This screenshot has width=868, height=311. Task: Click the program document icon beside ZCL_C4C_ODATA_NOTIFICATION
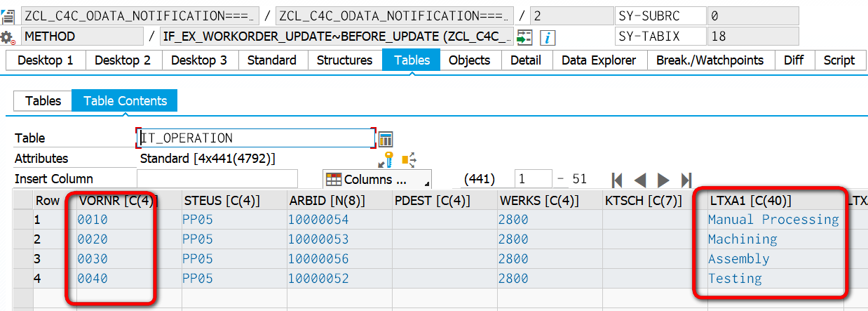pos(8,15)
